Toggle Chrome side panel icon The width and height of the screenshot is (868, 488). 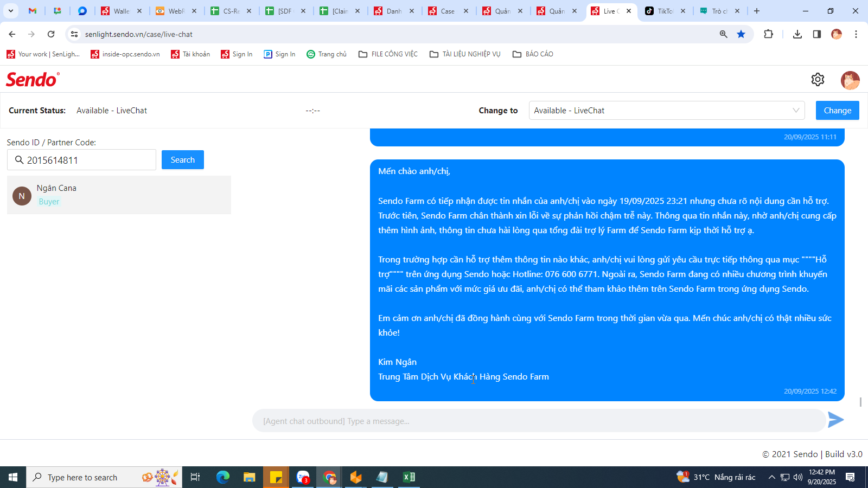tap(817, 34)
